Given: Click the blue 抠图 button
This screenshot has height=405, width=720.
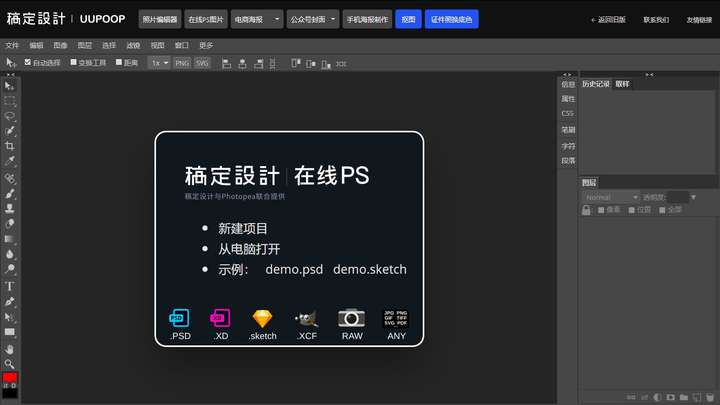Looking at the screenshot, I should [x=408, y=19].
